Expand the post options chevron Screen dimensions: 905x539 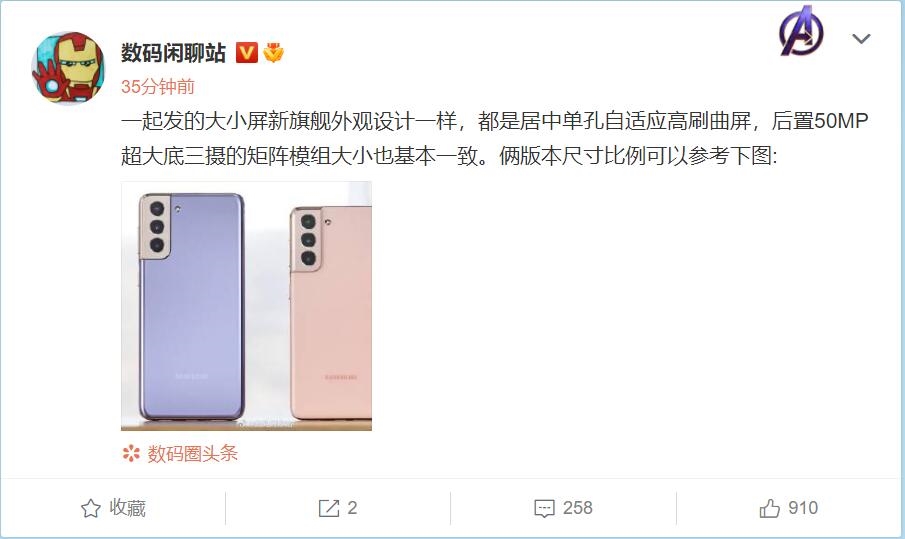(861, 39)
